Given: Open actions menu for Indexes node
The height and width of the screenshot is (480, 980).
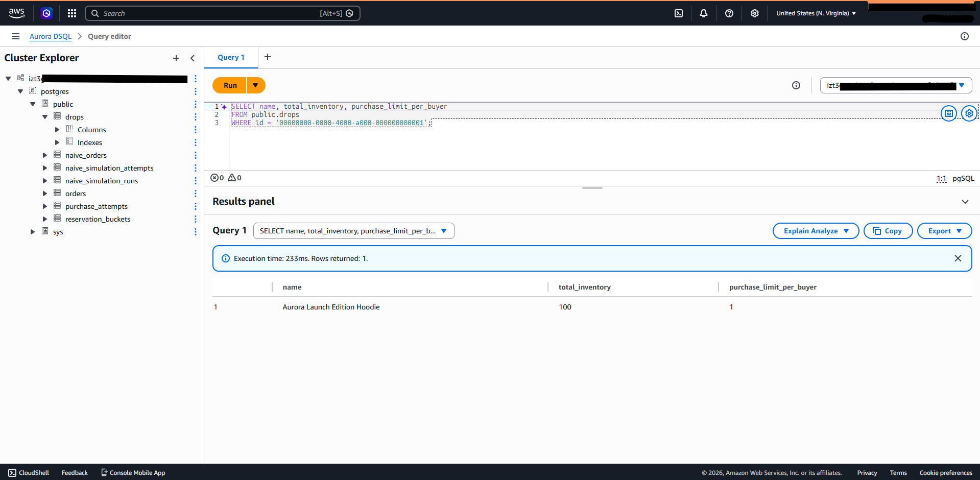Looking at the screenshot, I should tap(196, 142).
